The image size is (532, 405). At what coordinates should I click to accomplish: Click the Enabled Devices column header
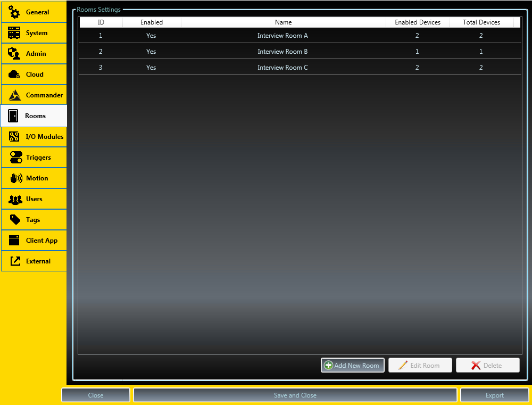coord(417,22)
